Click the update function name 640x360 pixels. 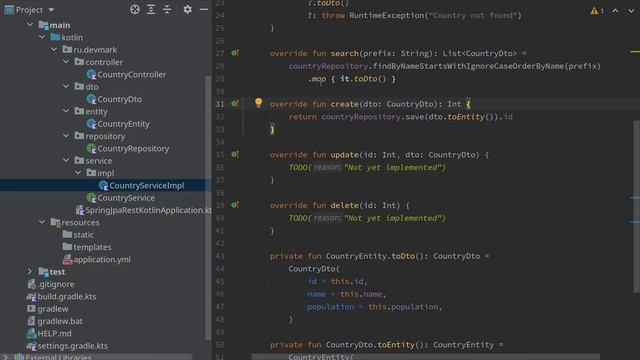(344, 155)
